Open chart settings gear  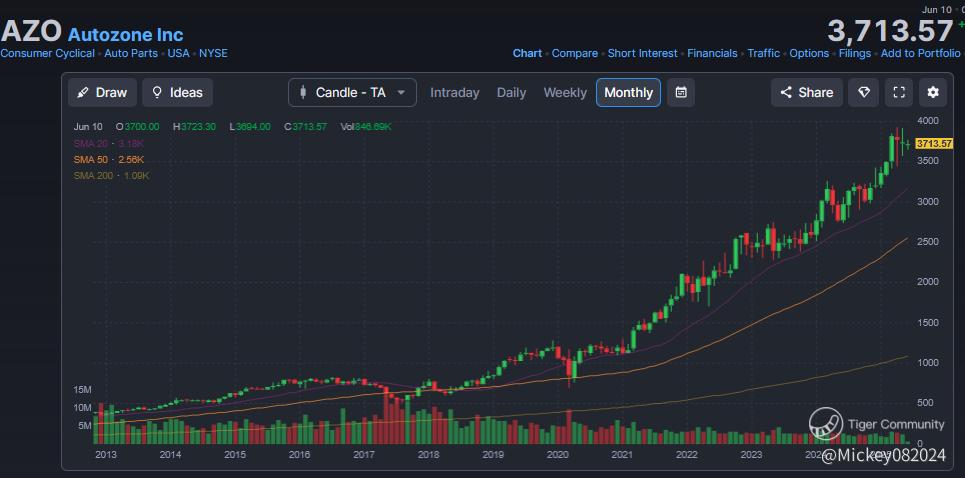pos(933,92)
